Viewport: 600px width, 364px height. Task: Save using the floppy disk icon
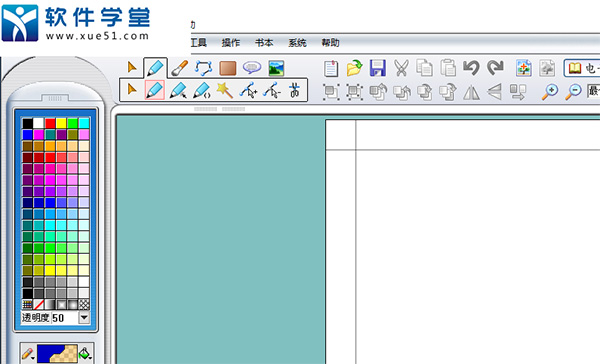tap(378, 68)
